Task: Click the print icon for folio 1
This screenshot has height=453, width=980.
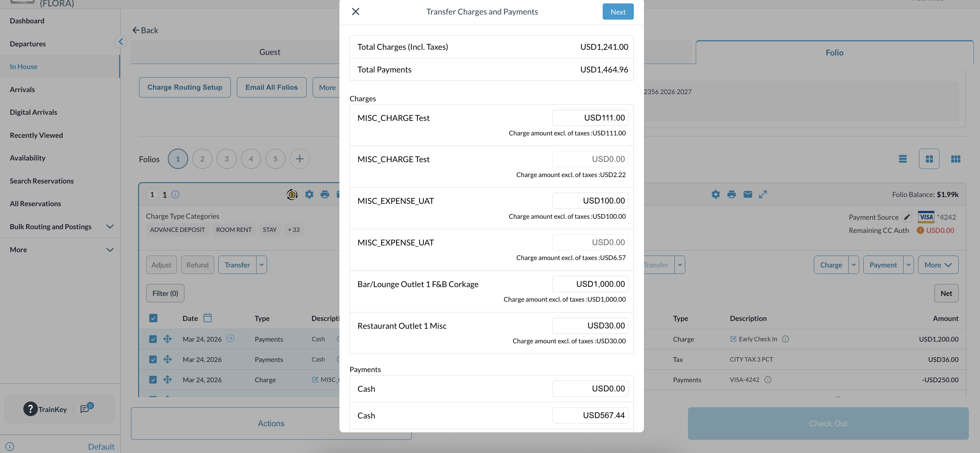Action: [x=325, y=195]
